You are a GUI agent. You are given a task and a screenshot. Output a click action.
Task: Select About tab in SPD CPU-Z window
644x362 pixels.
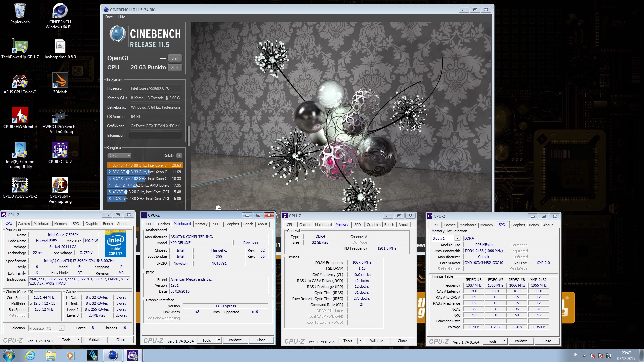pyautogui.click(x=548, y=225)
